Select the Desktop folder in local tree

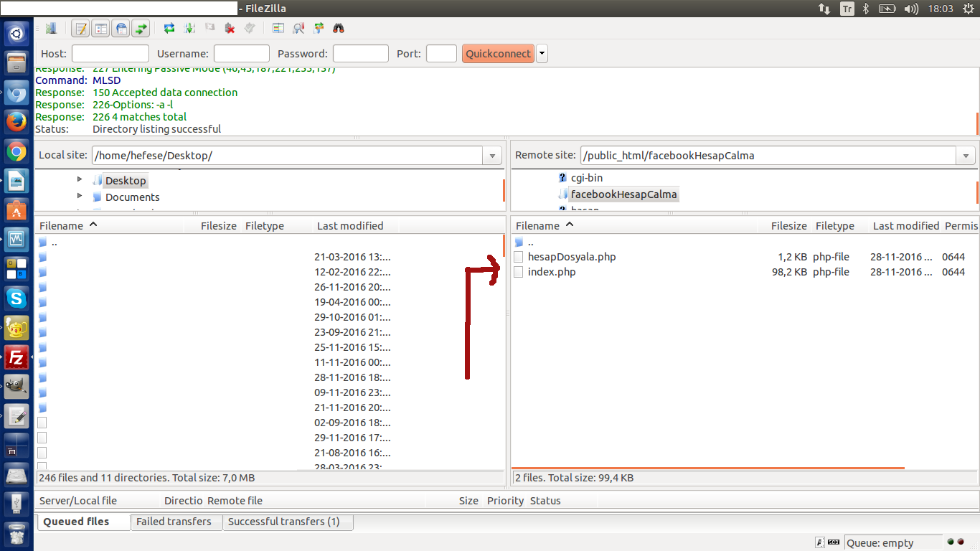[126, 181]
